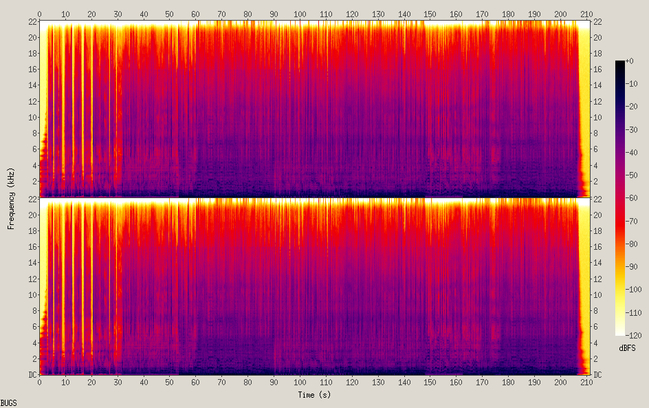The width and height of the screenshot is (649, 408).
Task: Click the 100 s mark on bottom time axis
Action: [x=300, y=382]
